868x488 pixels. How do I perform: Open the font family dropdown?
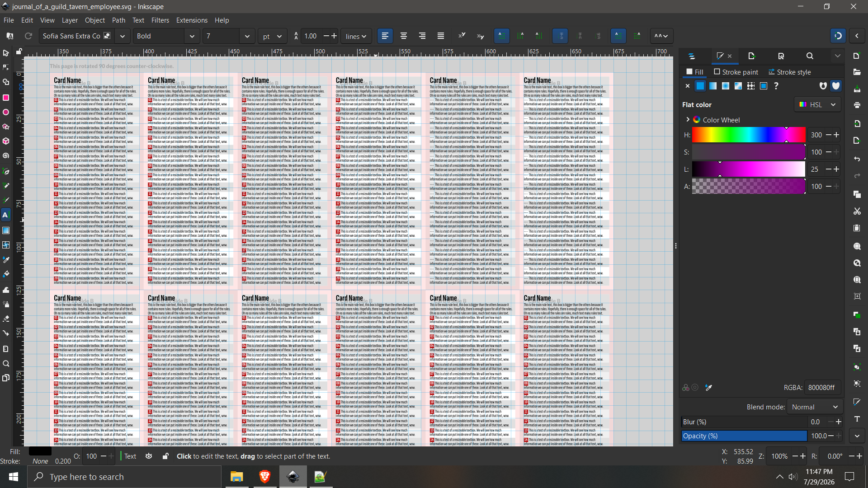(x=123, y=36)
